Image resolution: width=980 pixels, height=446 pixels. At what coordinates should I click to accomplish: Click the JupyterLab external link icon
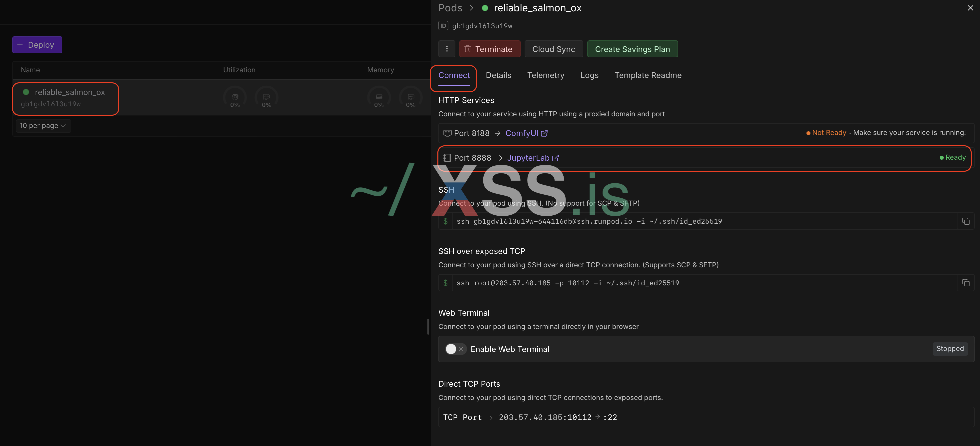[x=555, y=158]
